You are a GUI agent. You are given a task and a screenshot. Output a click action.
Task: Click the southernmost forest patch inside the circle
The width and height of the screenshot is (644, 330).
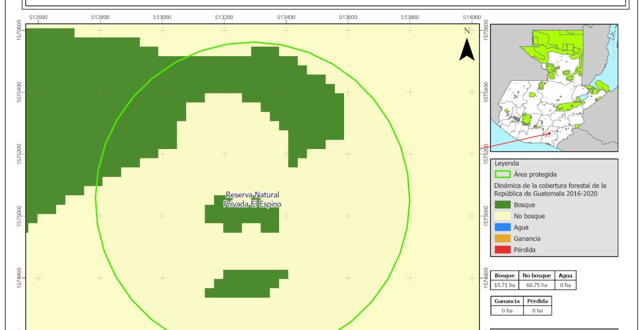click(246, 284)
